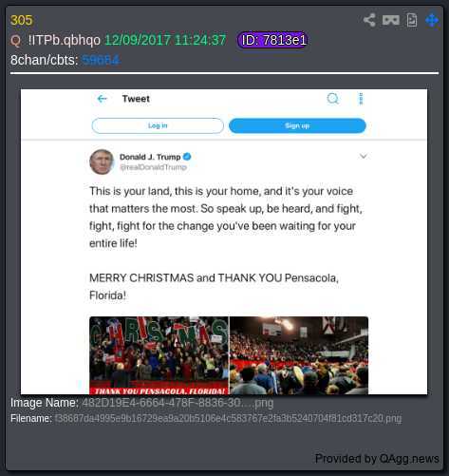Click the Sign up button
Screen dimensions: 449x476
[x=297, y=125]
